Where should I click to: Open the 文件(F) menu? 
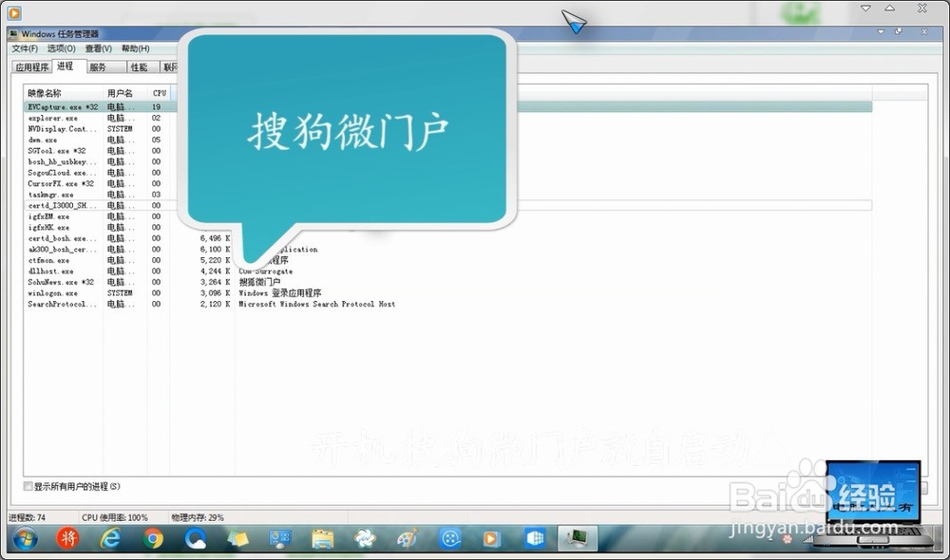(25, 48)
